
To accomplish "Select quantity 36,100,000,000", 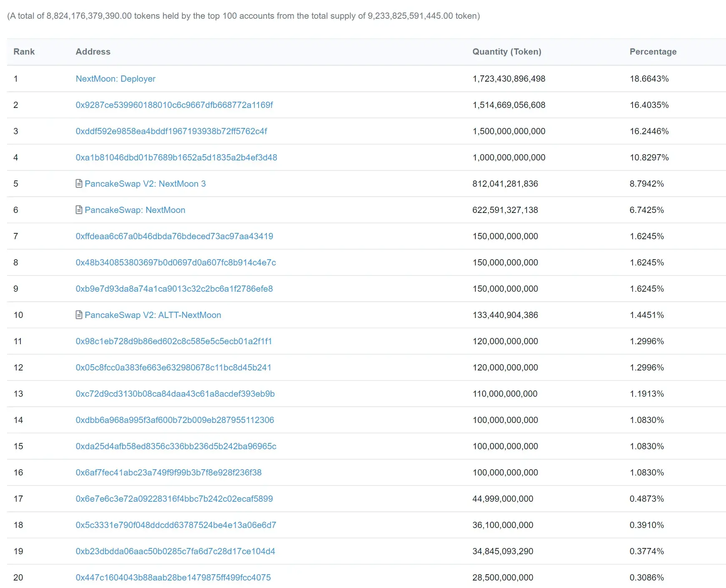I will point(503,525).
